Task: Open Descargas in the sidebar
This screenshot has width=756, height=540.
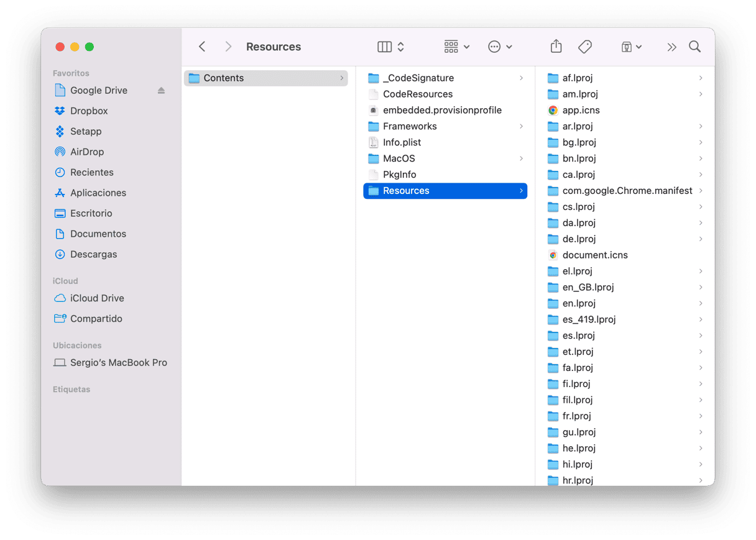Action: [x=93, y=255]
